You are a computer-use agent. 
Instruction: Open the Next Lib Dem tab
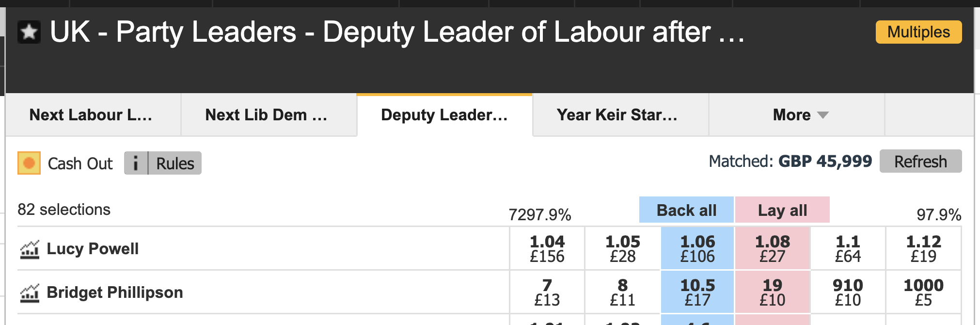[267, 115]
